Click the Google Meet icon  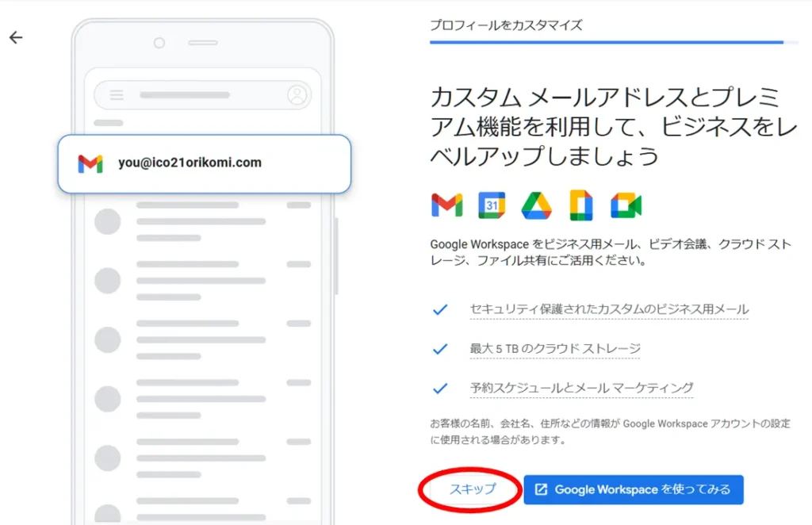pos(626,205)
